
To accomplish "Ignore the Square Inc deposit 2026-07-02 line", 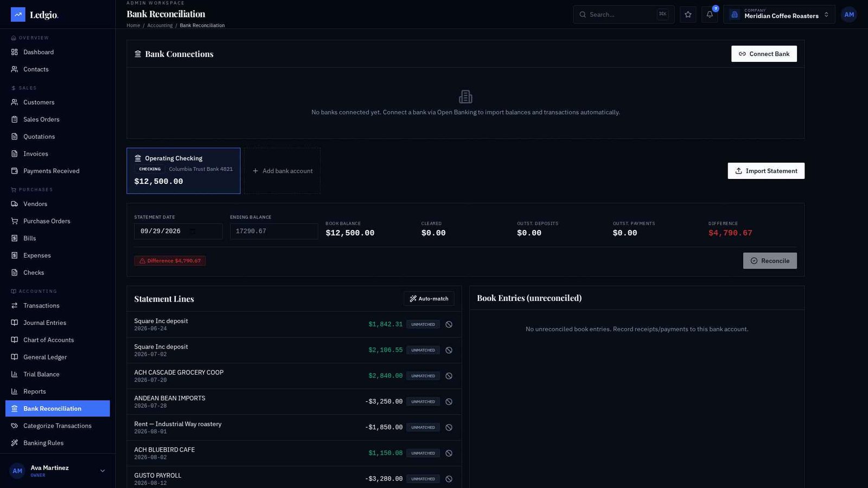I will pos(449,350).
